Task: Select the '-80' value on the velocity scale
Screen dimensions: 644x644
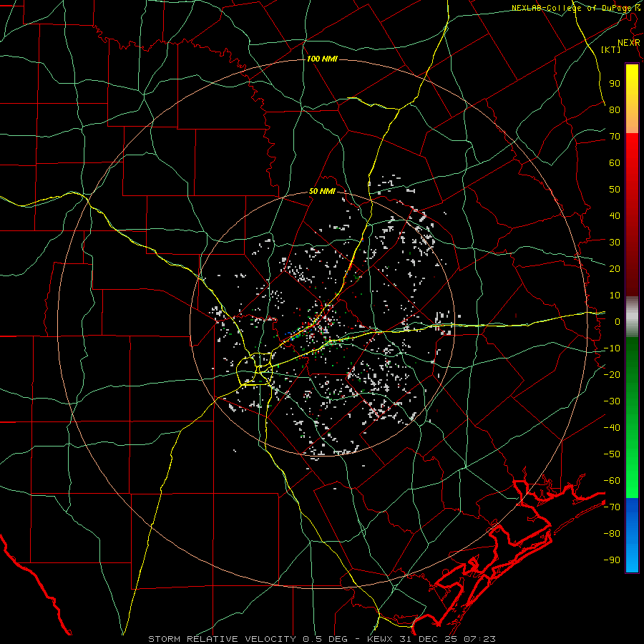Action: point(612,534)
